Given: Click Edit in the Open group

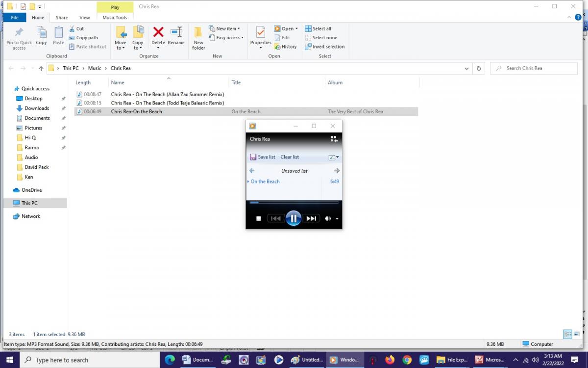Looking at the screenshot, I should pos(282,38).
